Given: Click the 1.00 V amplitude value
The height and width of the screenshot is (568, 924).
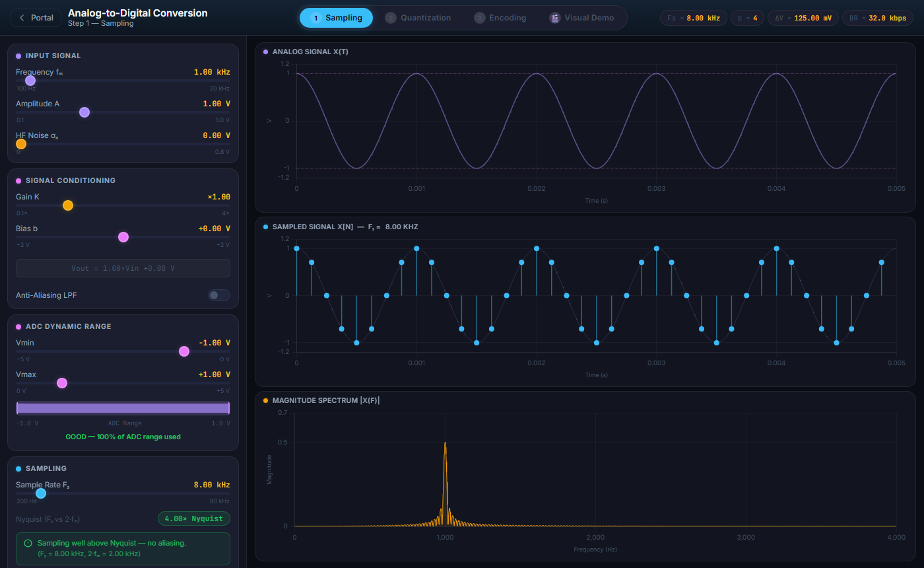Looking at the screenshot, I should [216, 104].
